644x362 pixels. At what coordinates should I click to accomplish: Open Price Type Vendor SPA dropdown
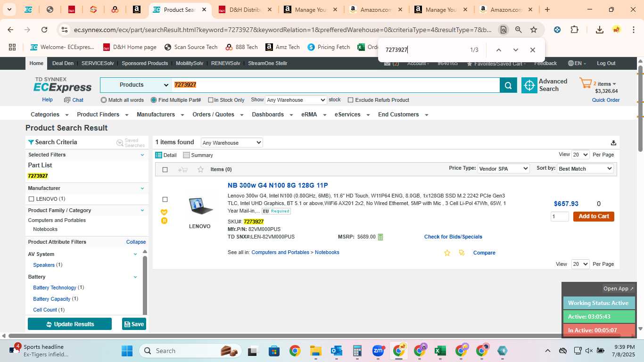tap(504, 169)
